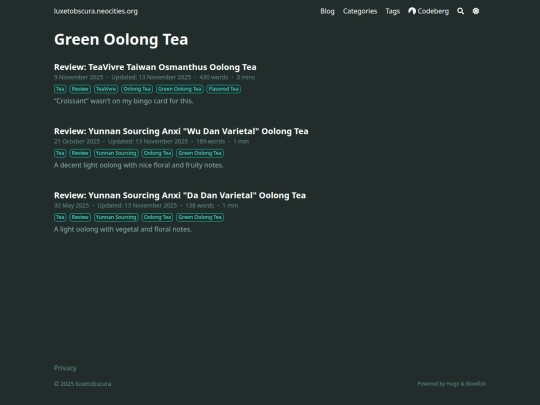Click Yunnan Sourcing tag under Wu Dan review
The image size is (540, 405).
(116, 153)
